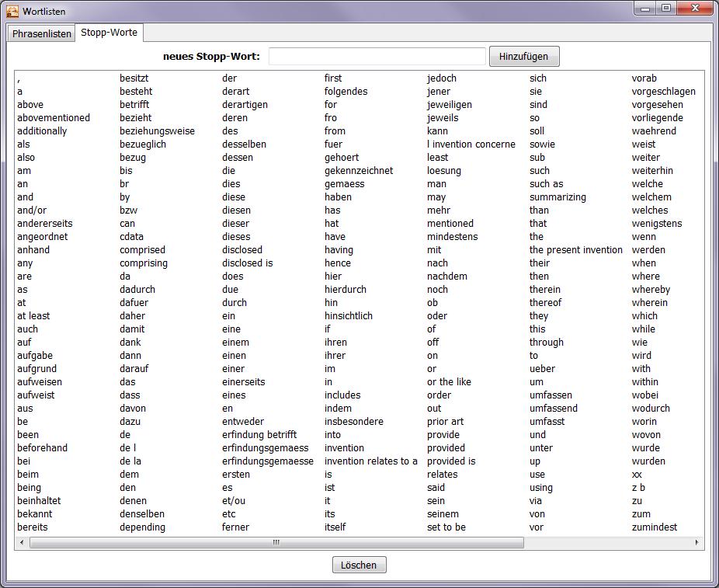Click the horizontal scrollbar left arrow
Screen dimensions: 719x588
point(22,543)
